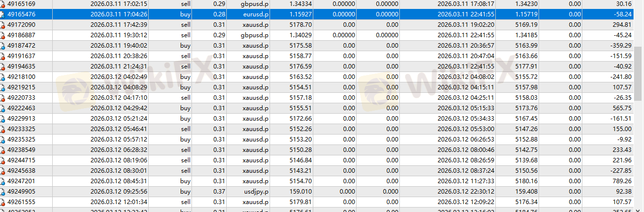
Task: Click lot size 0.28
Action: [x=219, y=14]
